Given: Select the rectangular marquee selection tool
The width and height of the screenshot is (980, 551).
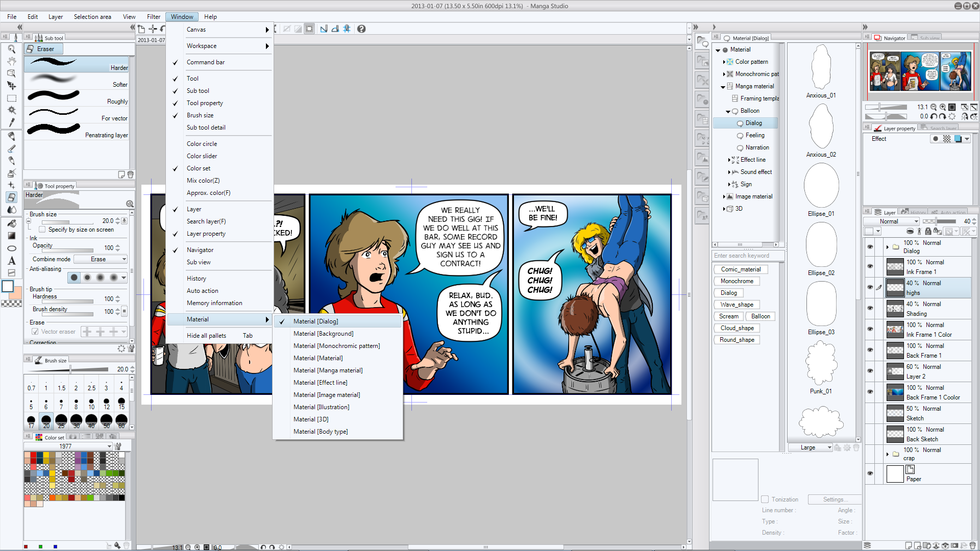Looking at the screenshot, I should coord(12,98).
